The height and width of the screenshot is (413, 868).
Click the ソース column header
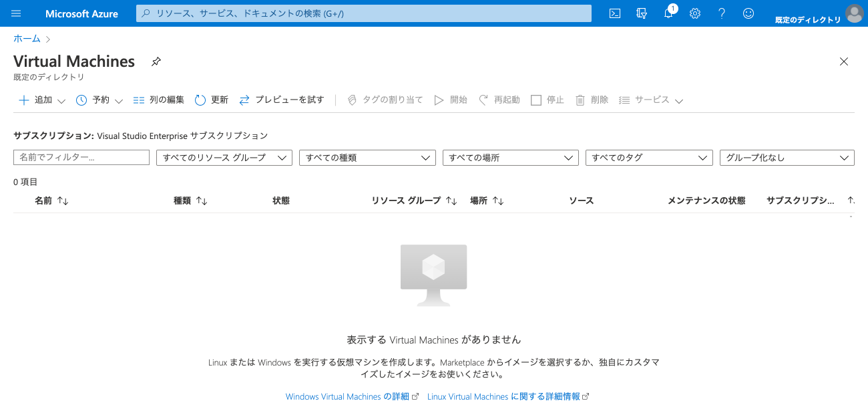click(581, 200)
